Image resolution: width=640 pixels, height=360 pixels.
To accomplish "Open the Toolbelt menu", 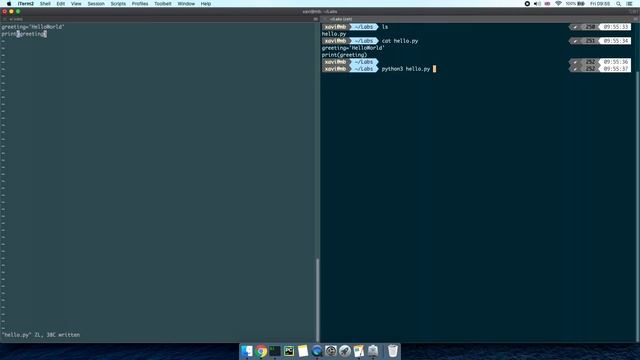I will [x=162, y=4].
